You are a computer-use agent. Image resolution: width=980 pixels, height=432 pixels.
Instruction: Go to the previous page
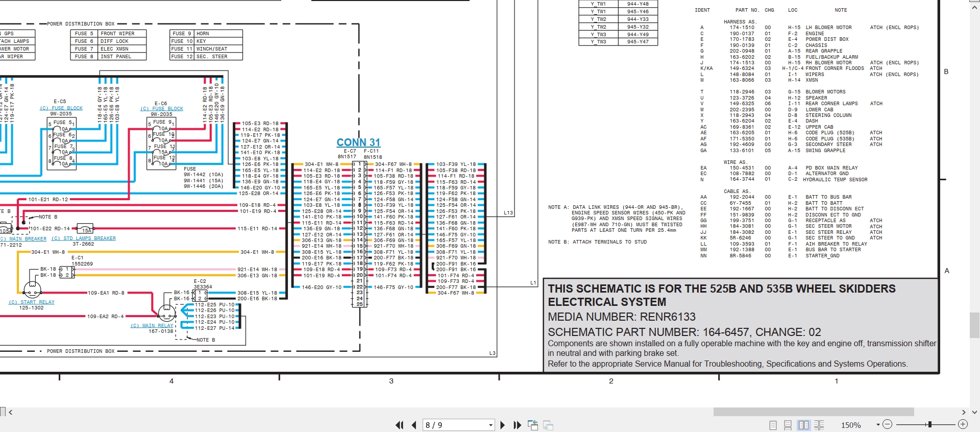(x=414, y=425)
